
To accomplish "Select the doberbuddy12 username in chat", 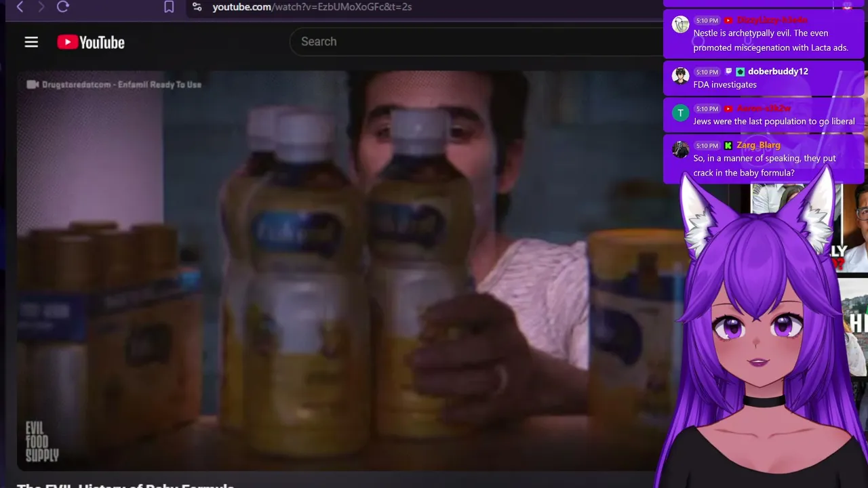I will 778,71.
